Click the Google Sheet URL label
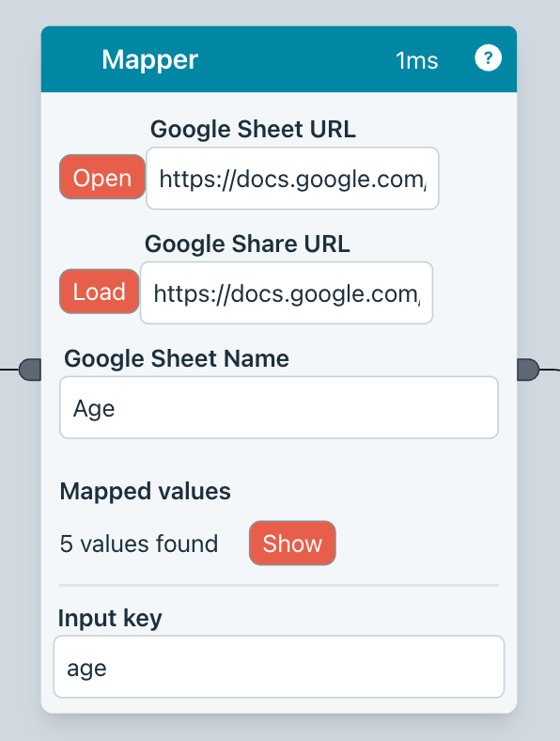This screenshot has height=741, width=560. point(253,129)
